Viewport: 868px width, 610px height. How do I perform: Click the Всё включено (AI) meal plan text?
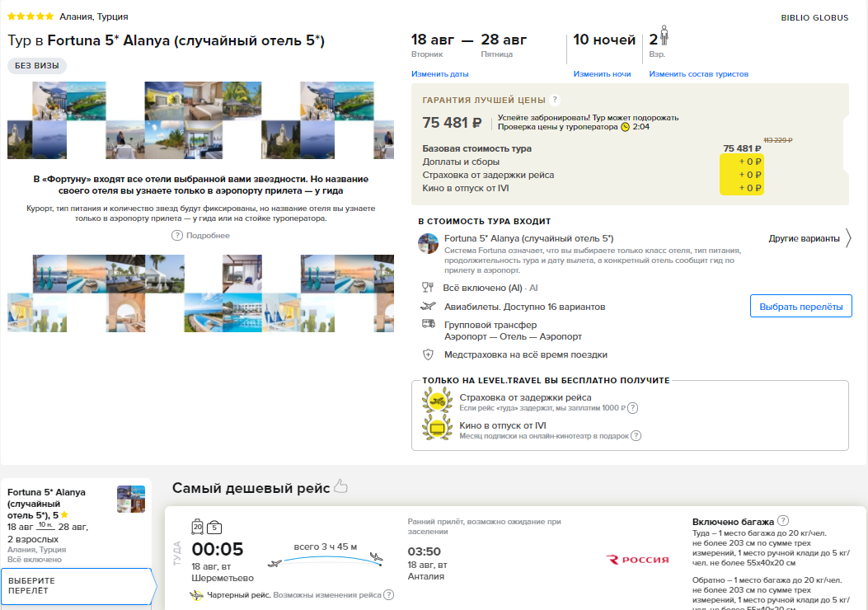pyautogui.click(x=484, y=288)
